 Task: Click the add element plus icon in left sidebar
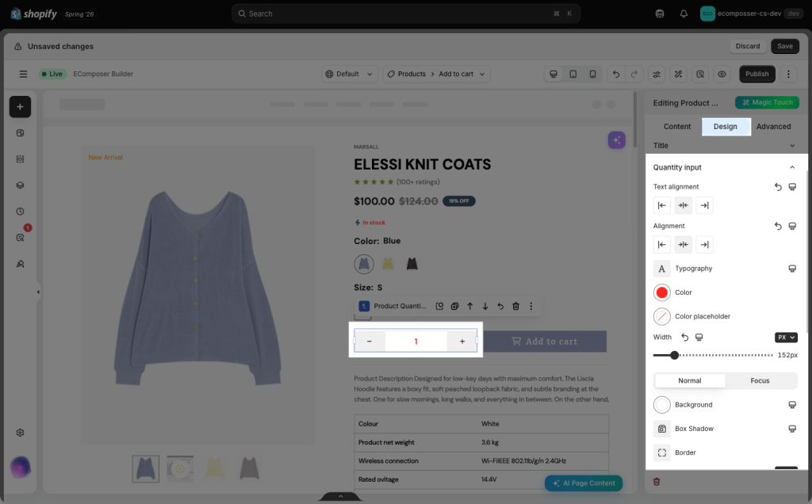20,107
